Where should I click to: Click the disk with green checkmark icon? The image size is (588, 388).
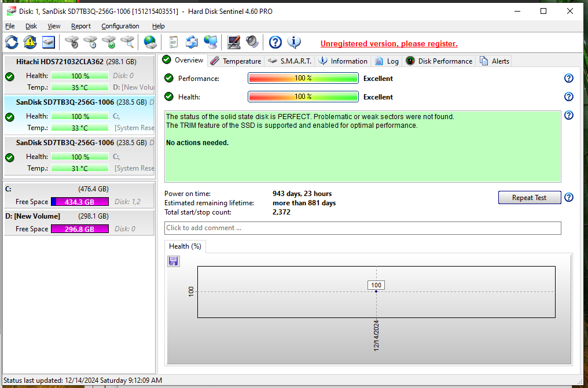point(109,42)
